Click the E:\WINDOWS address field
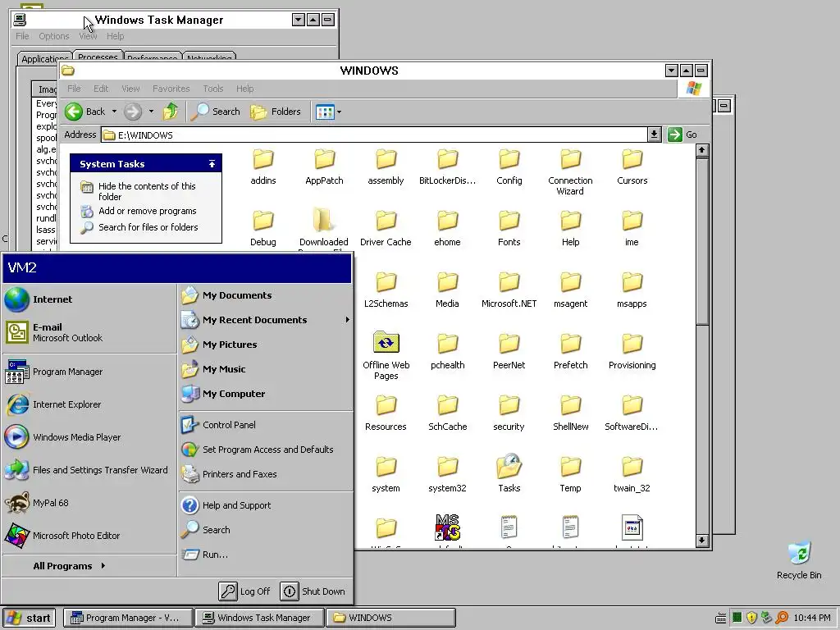The width and height of the screenshot is (840, 630). [374, 135]
